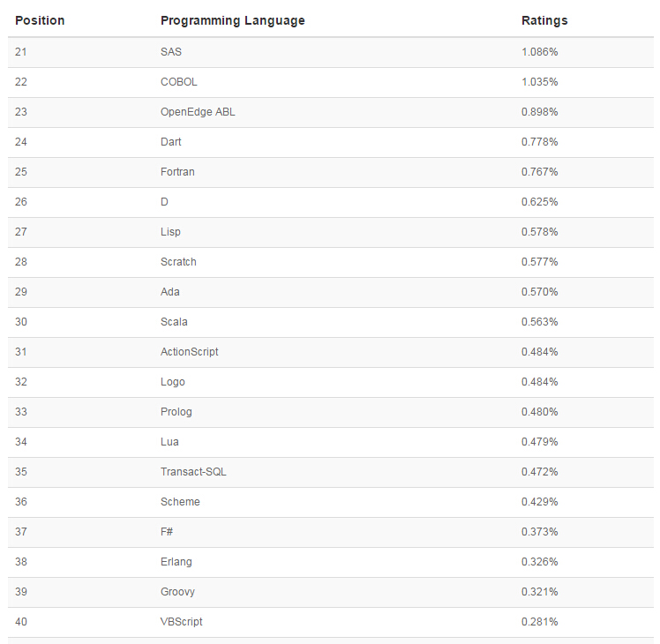Select the Erlang entry
This screenshot has width=660, height=644.
[176, 562]
